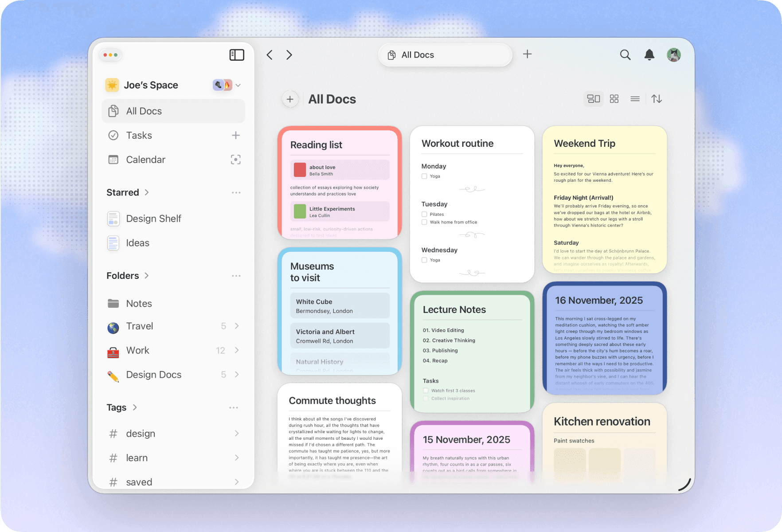This screenshot has height=532, width=782.
Task: Toggle the sidebar panel icon
Action: coord(237,55)
